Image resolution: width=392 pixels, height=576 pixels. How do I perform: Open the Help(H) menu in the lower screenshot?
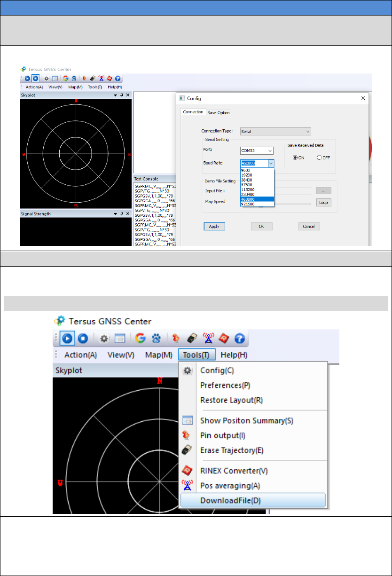[234, 355]
